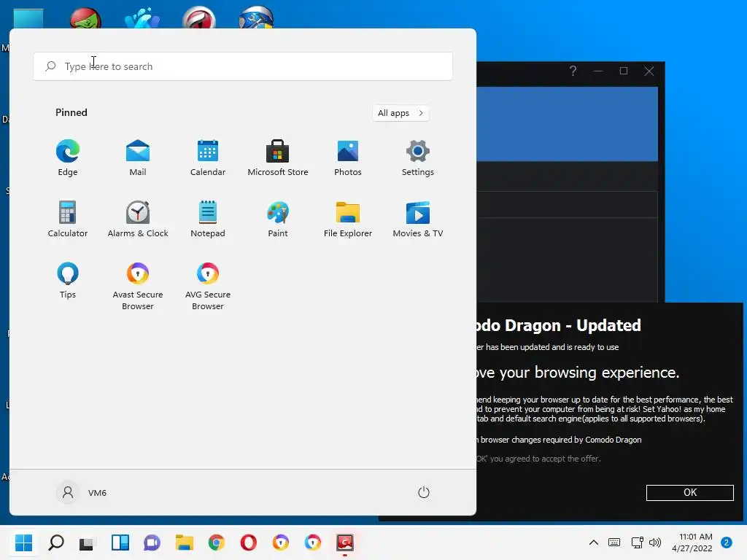Open the pinned File Explorer app

(x=348, y=219)
